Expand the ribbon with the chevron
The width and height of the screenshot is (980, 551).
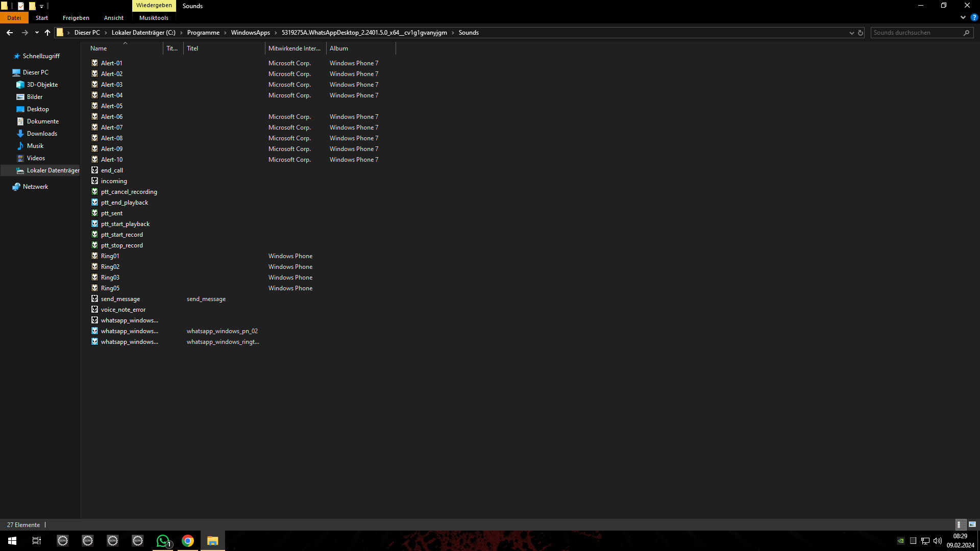click(x=963, y=17)
